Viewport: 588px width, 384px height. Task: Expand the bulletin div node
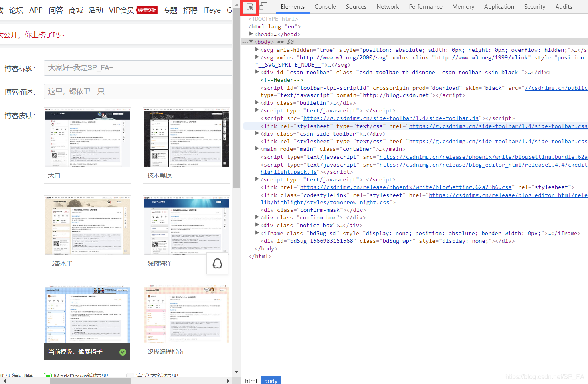[257, 103]
